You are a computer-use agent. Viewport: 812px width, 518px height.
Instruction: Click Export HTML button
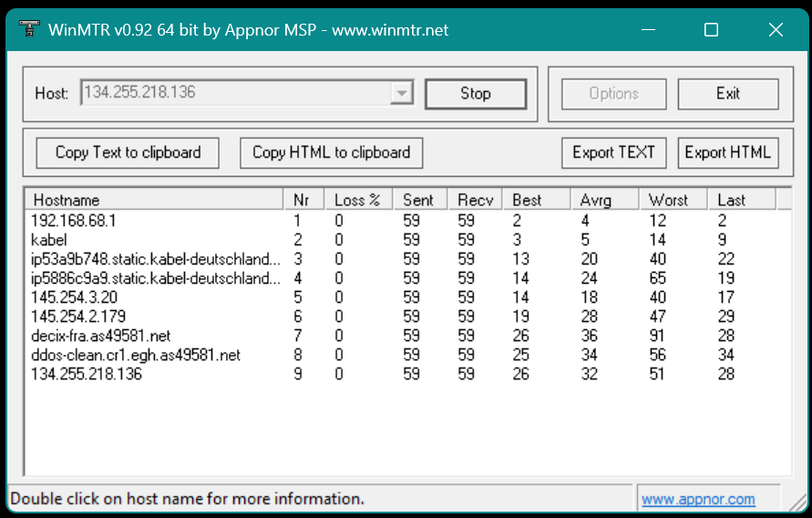tap(727, 152)
